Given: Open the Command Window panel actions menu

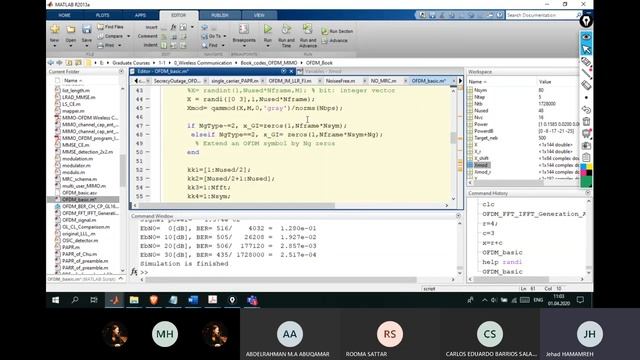Looking at the screenshot, I should tap(458, 216).
